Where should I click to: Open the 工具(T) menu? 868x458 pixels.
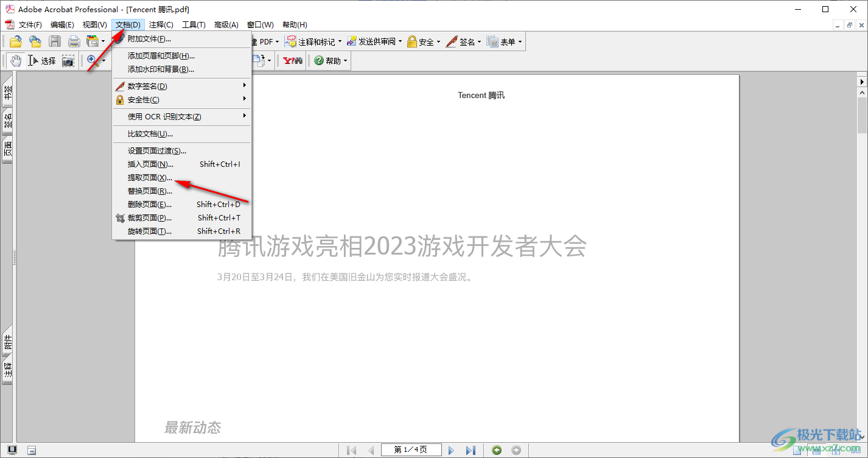coord(194,25)
